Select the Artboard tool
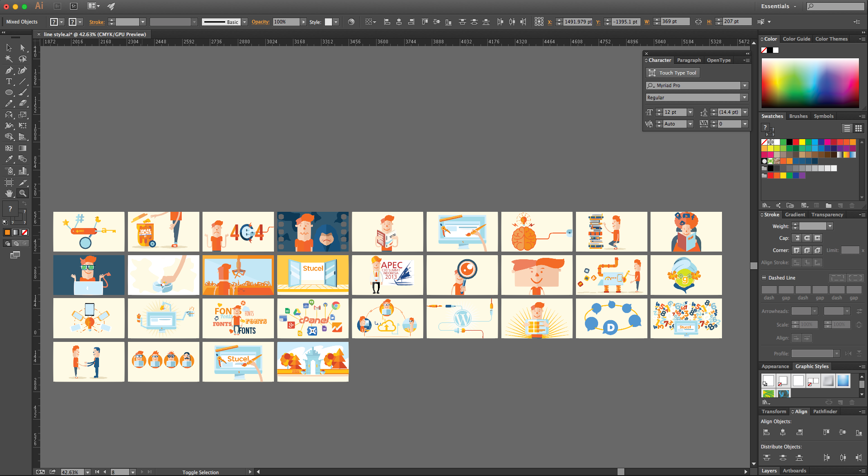The height and width of the screenshot is (476, 868). pos(9,182)
